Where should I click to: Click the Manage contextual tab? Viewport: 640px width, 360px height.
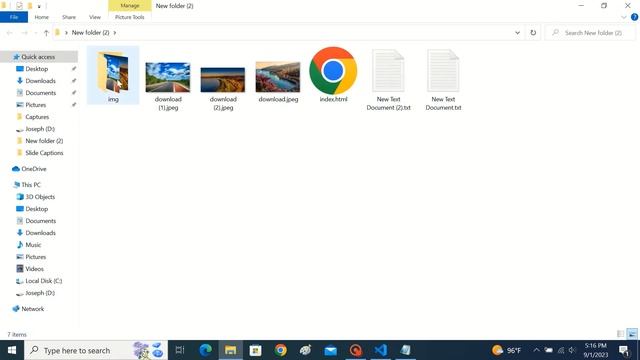coord(130,6)
